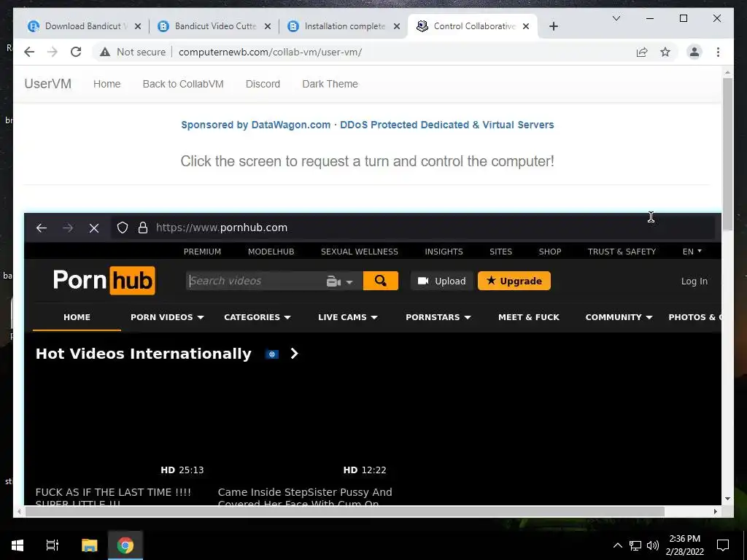Open the Sponsored by DataWagon.com link
This screenshot has height=560, width=747.
[368, 125]
